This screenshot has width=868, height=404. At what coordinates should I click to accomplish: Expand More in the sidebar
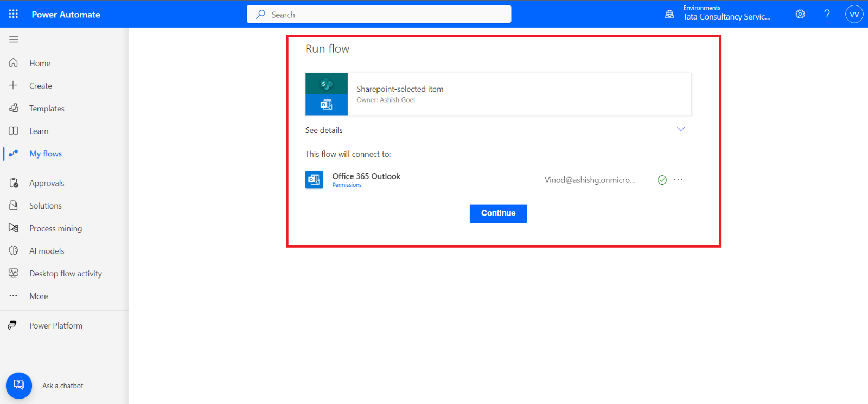(39, 296)
